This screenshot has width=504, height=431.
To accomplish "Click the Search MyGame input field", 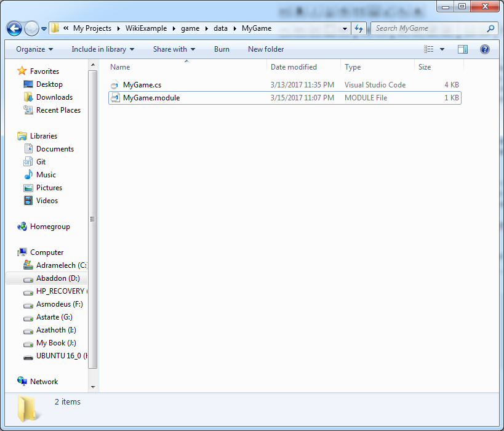I will point(428,28).
